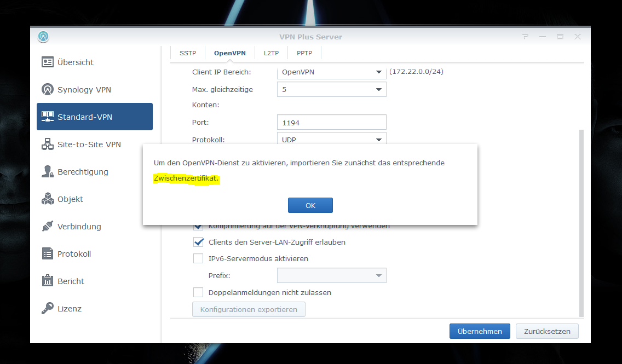Open Übersicht in the sidebar
The image size is (622, 364).
(94, 62)
